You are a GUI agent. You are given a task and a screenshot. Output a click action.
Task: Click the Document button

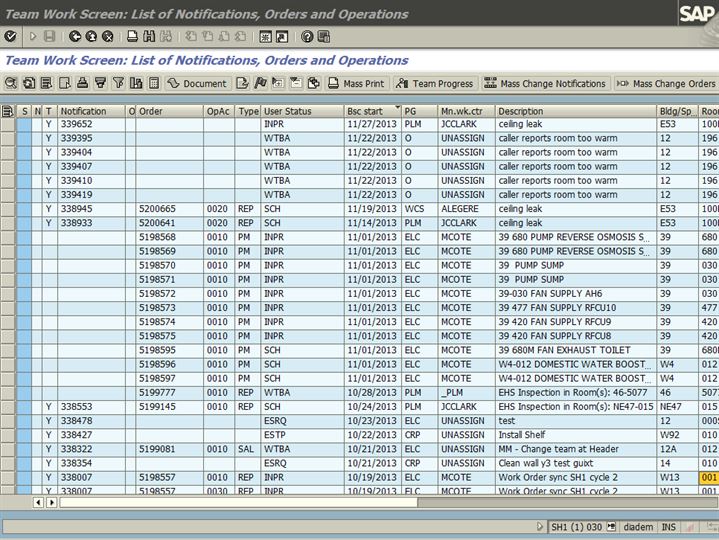pos(197,83)
